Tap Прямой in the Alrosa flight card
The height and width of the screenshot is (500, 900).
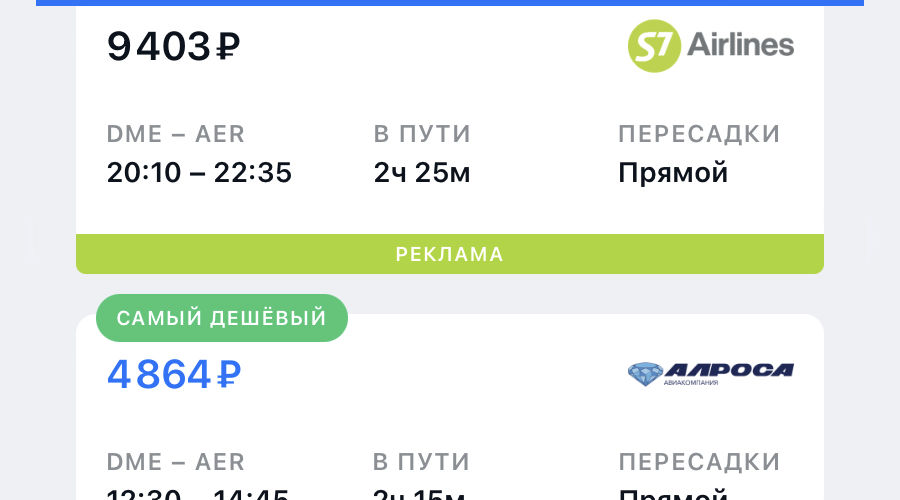673,492
